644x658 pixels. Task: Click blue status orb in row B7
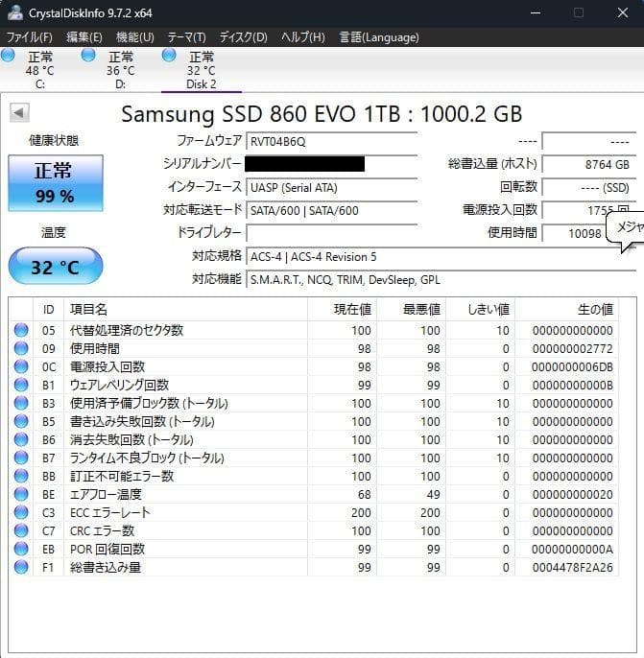(21, 458)
